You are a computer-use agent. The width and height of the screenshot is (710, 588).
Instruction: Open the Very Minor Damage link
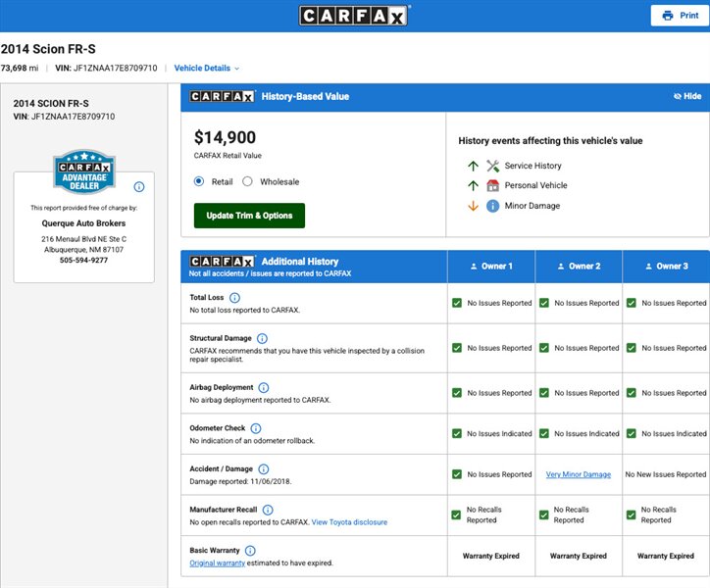(x=579, y=474)
